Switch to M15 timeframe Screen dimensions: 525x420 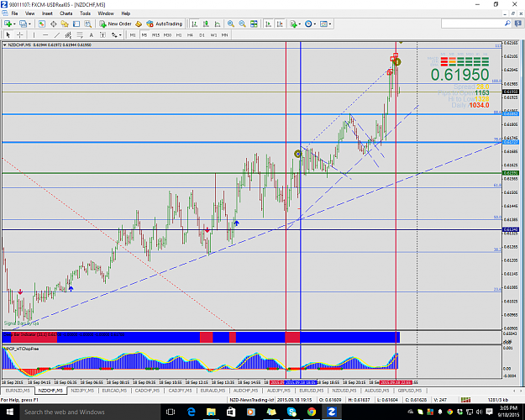[x=155, y=34]
